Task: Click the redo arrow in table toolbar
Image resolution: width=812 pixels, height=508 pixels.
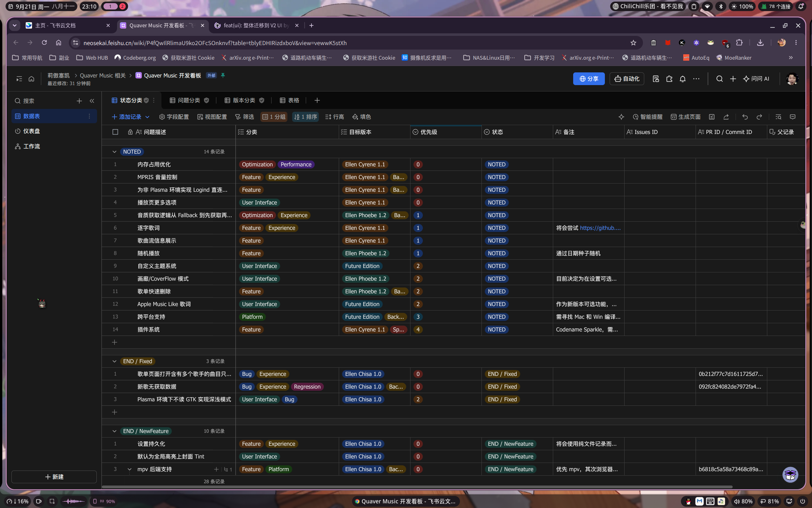Action: 759,117
